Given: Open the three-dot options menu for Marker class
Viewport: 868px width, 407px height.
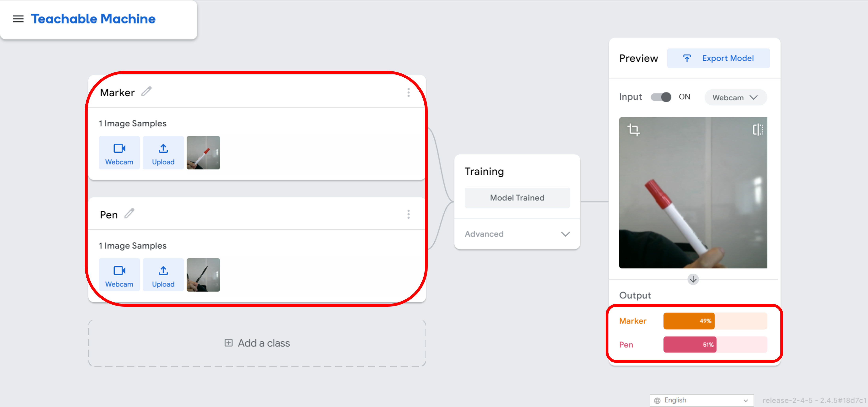Looking at the screenshot, I should 408,92.
